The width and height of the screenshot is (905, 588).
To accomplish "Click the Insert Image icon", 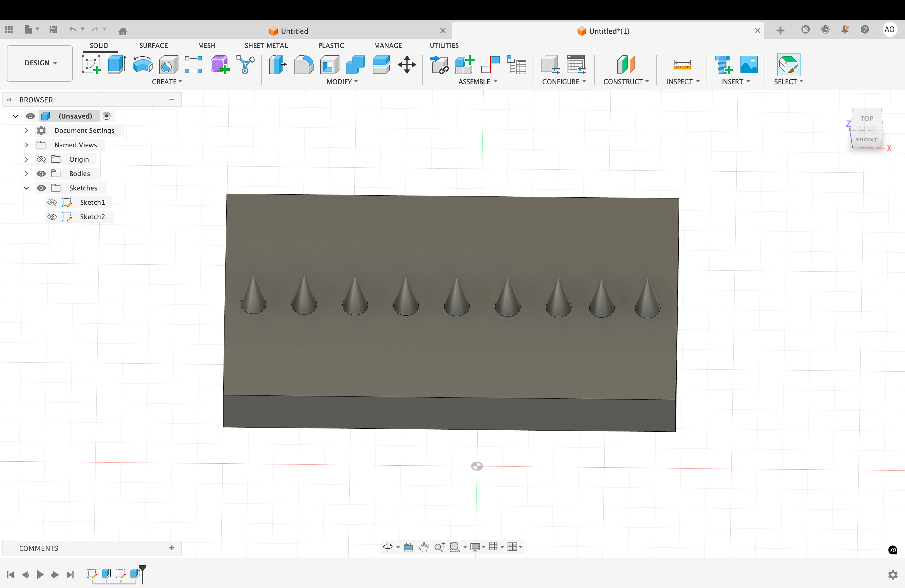I will tap(749, 65).
